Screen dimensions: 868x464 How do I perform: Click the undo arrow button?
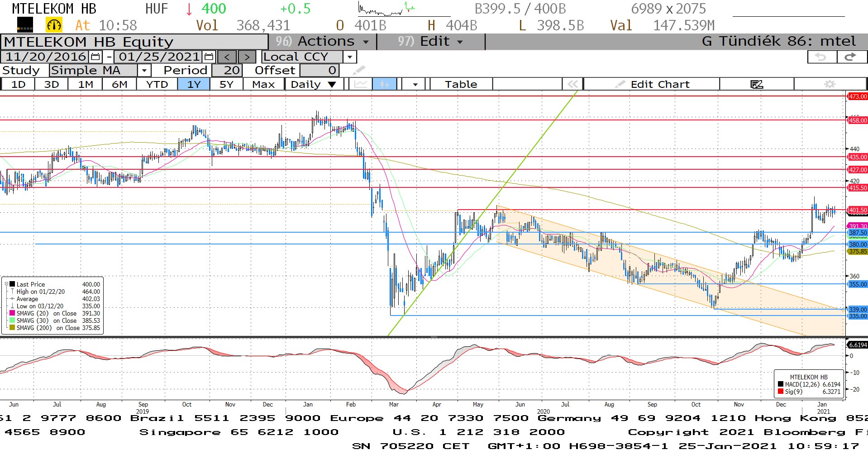click(821, 57)
